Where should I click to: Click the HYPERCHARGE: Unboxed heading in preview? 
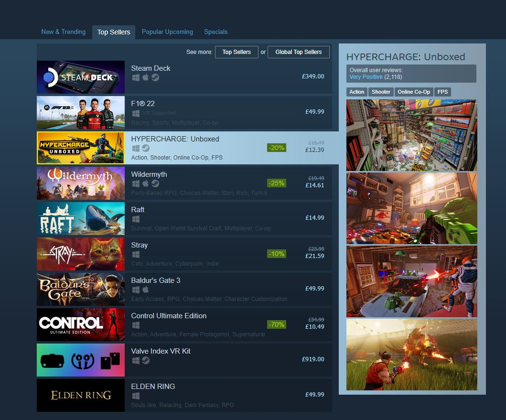(406, 57)
